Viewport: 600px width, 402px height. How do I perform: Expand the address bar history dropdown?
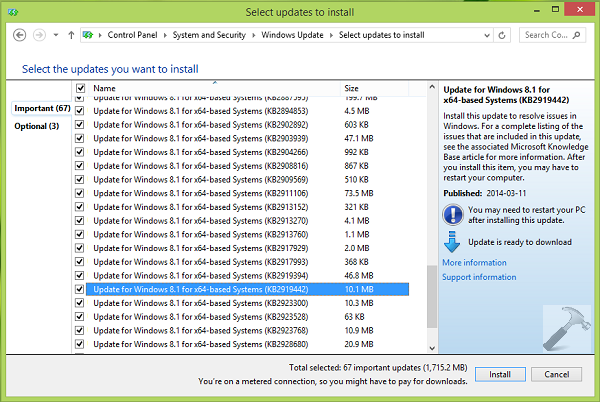pos(487,35)
